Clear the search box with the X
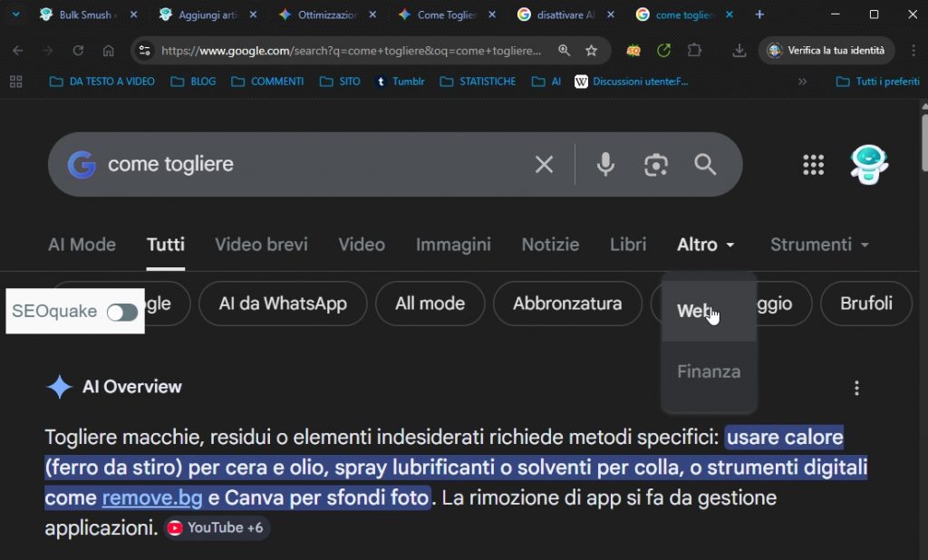The image size is (928, 560). tap(544, 165)
